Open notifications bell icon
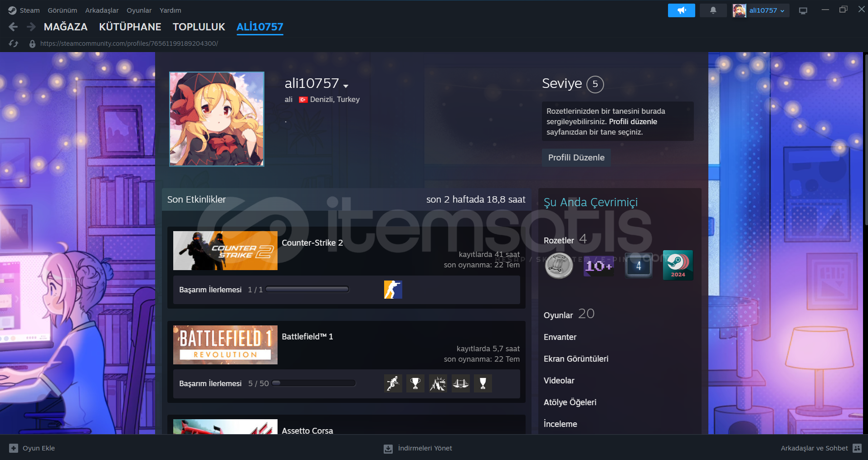Screen dimensions: 868x460 coord(713,10)
